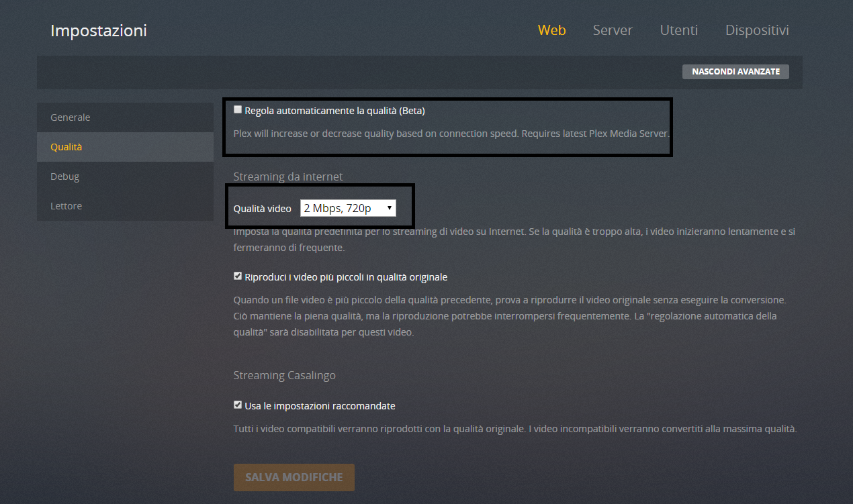Open the Qualità video dropdown
853x504 pixels.
pos(348,209)
